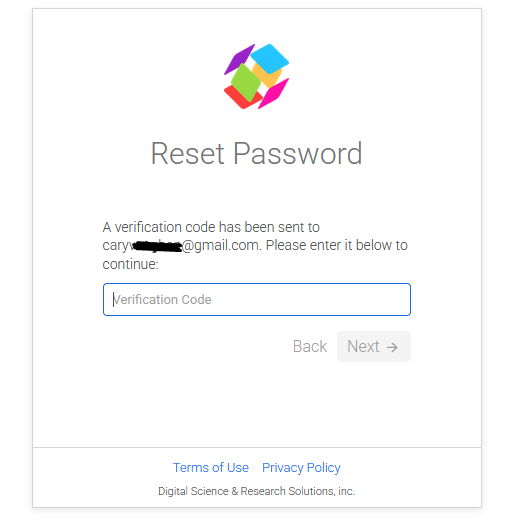Click the green diamond of the logo

(x=246, y=83)
